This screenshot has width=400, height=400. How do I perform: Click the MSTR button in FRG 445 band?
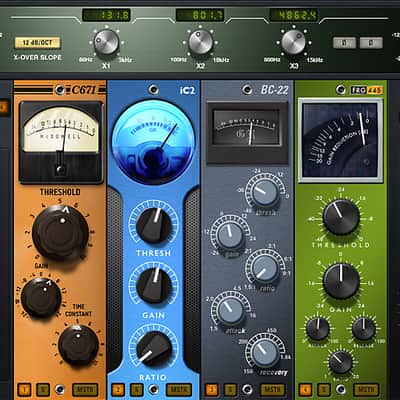(366, 390)
